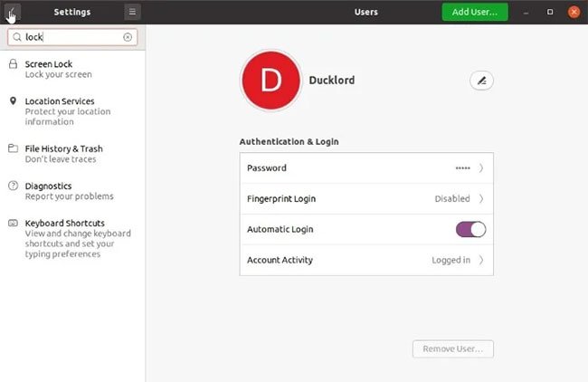This screenshot has width=588, height=382.
Task: Open Location Services search result
Action: tap(72, 111)
